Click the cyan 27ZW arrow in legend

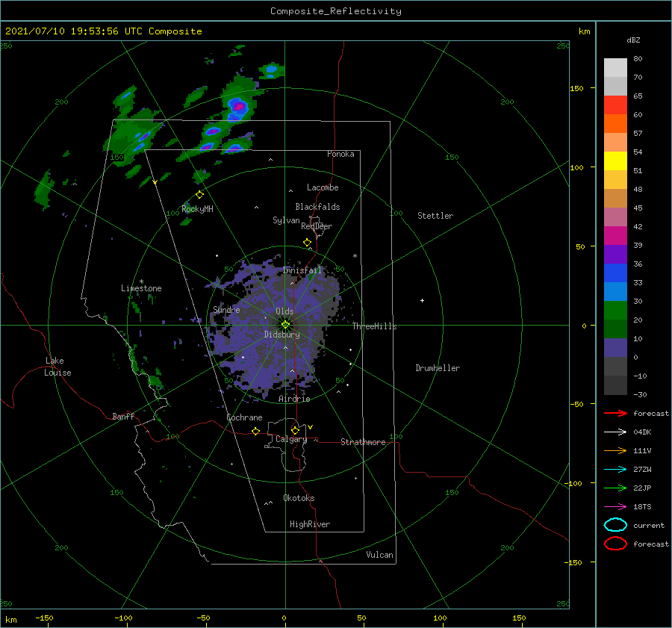(x=615, y=470)
